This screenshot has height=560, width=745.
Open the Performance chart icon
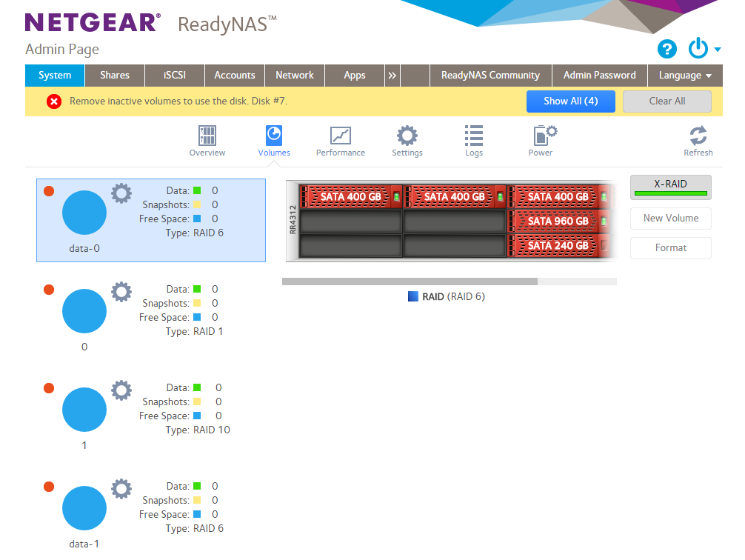coord(341,136)
